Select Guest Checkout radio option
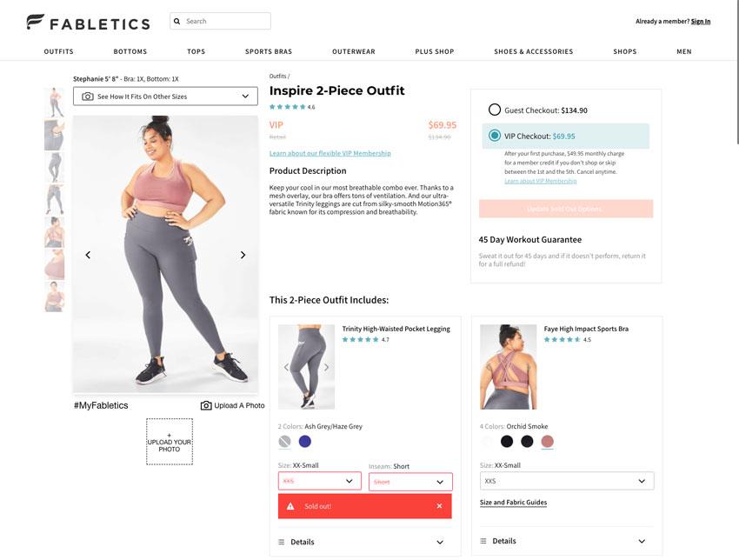 (x=495, y=110)
